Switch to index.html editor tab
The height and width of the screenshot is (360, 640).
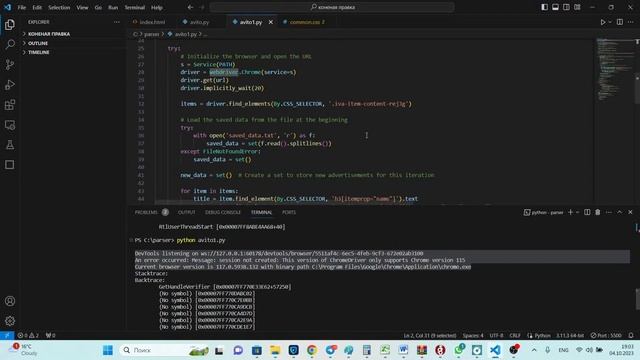[152, 22]
